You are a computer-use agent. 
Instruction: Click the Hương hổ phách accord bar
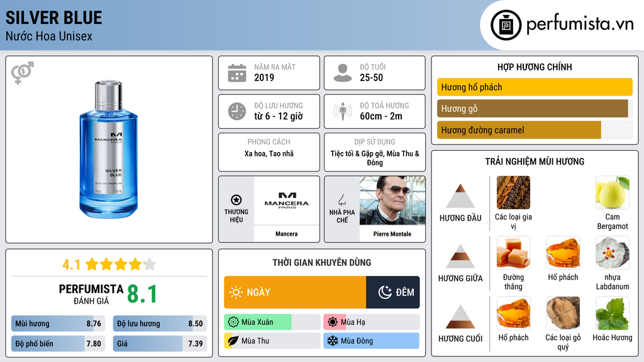click(534, 87)
